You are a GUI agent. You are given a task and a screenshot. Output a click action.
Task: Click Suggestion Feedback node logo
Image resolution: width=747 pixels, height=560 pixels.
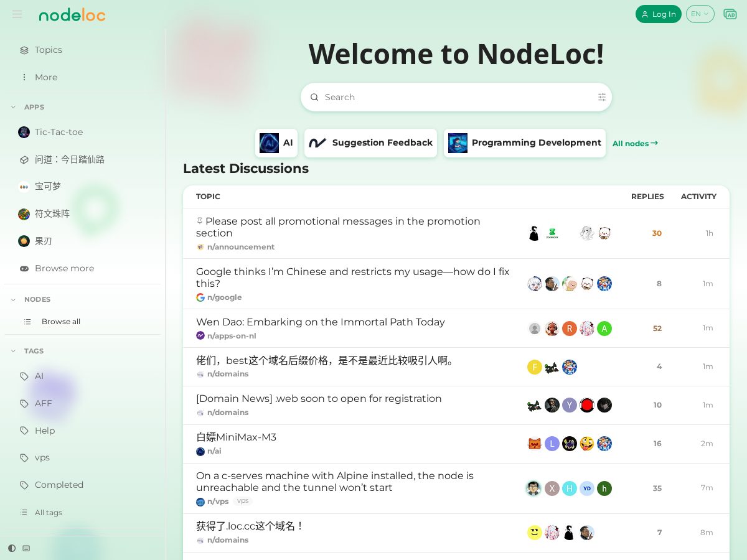point(317,143)
